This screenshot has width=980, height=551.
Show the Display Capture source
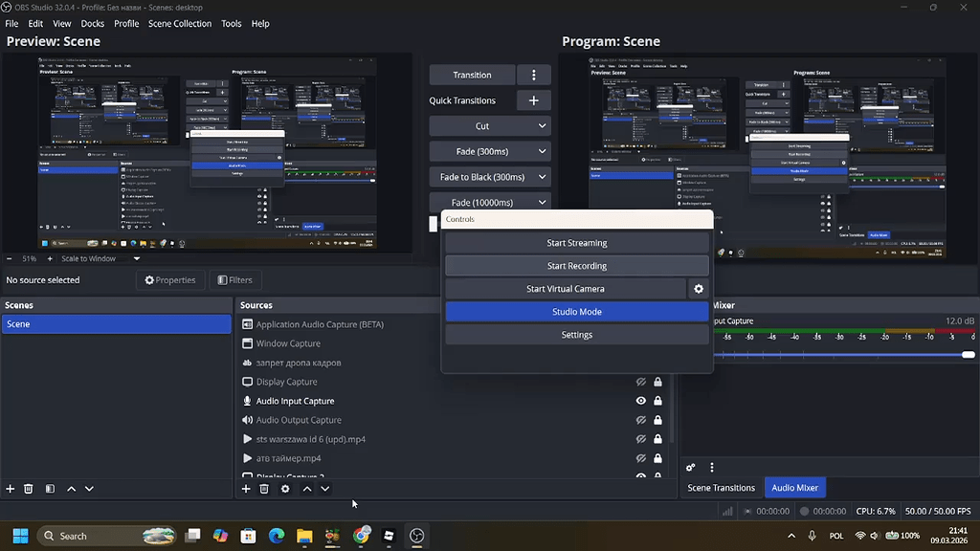640,382
